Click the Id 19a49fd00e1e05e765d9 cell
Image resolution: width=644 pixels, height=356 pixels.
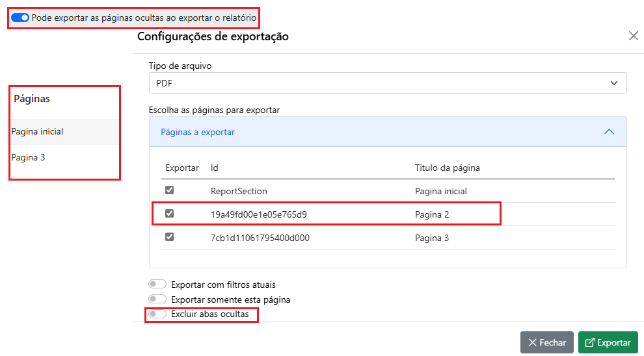[x=258, y=214]
